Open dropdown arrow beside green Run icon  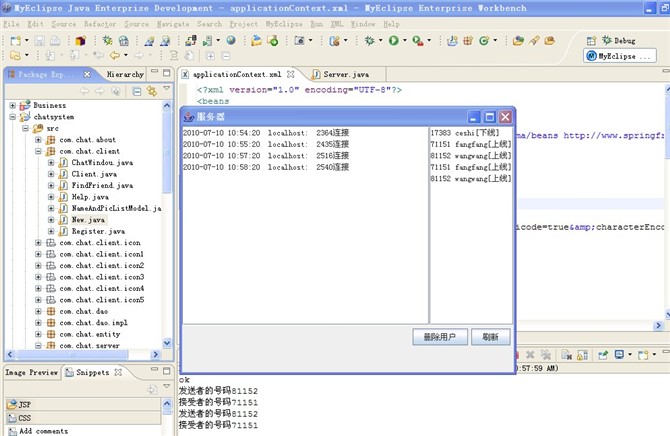[404, 41]
